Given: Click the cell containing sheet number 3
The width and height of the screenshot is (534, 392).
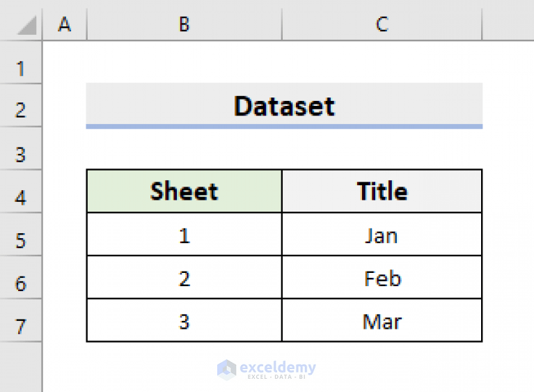Looking at the screenshot, I should pos(184,322).
